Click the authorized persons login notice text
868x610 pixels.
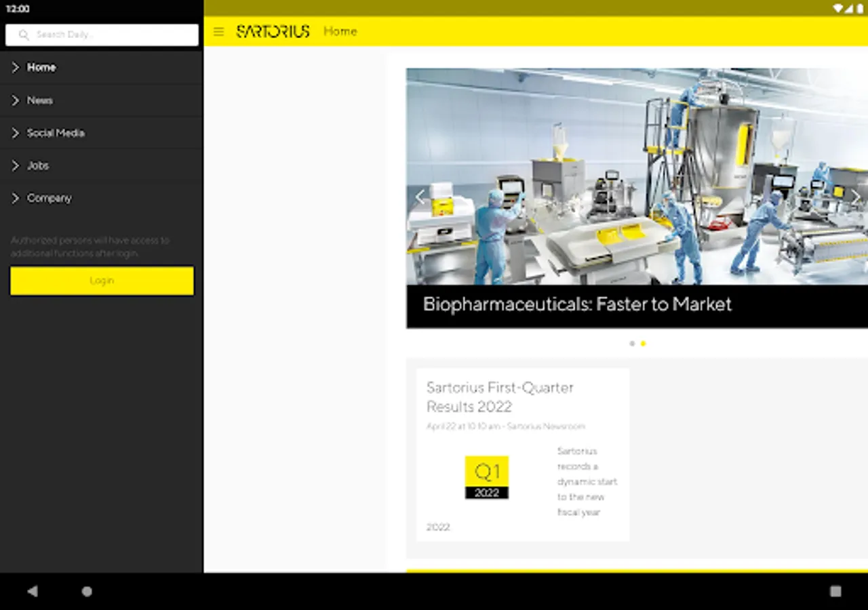coord(90,247)
